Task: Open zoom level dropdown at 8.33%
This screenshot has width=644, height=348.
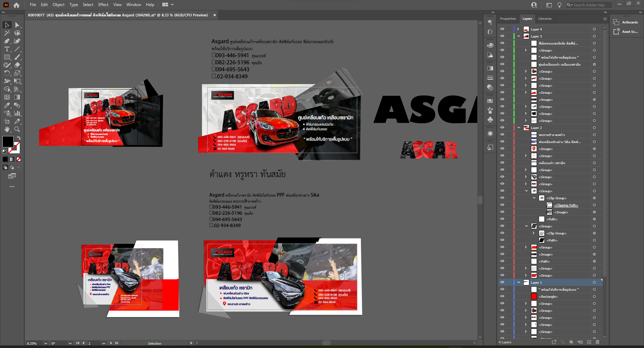Action: coord(46,343)
